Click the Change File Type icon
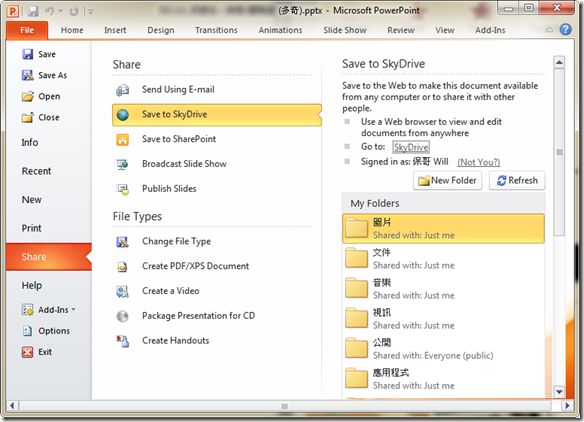The image size is (584, 422). click(123, 242)
